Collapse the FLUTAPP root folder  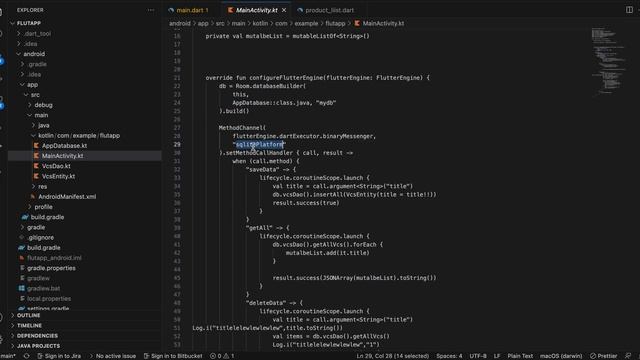[29, 23]
